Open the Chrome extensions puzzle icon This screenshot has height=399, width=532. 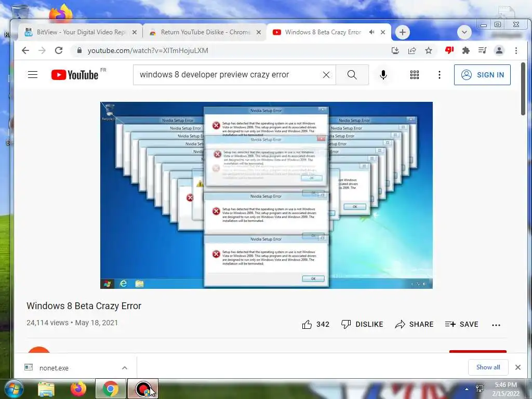point(466,50)
